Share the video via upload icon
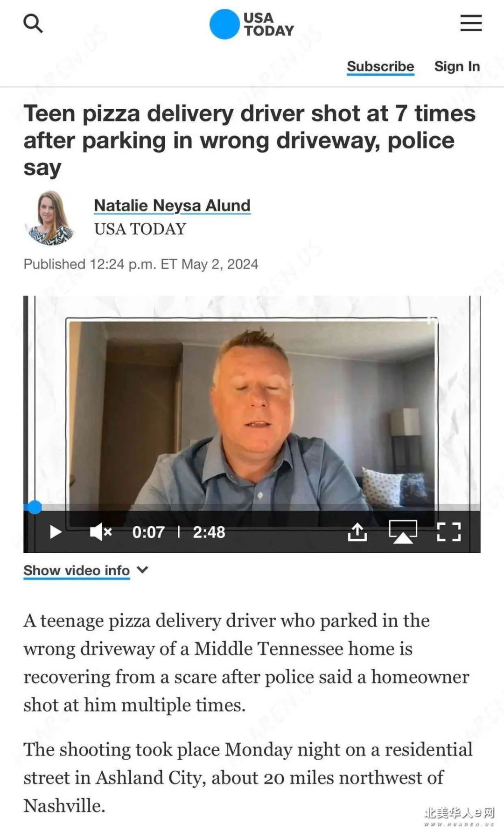 pyautogui.click(x=357, y=532)
